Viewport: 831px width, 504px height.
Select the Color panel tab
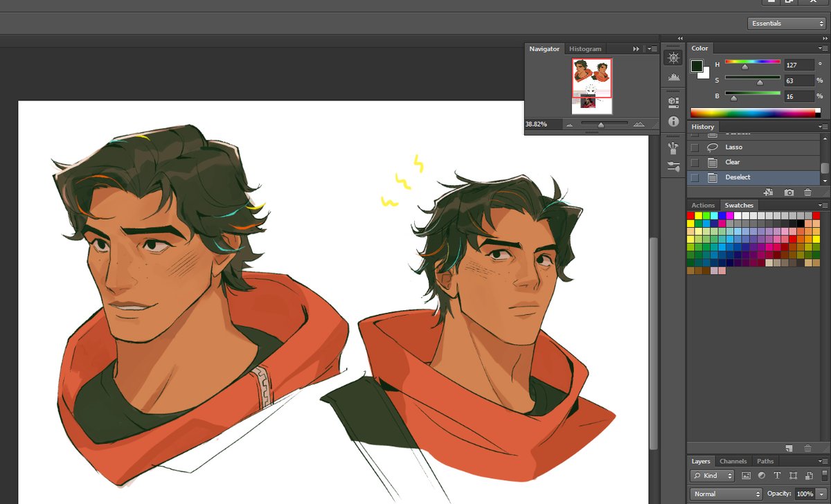pyautogui.click(x=699, y=48)
